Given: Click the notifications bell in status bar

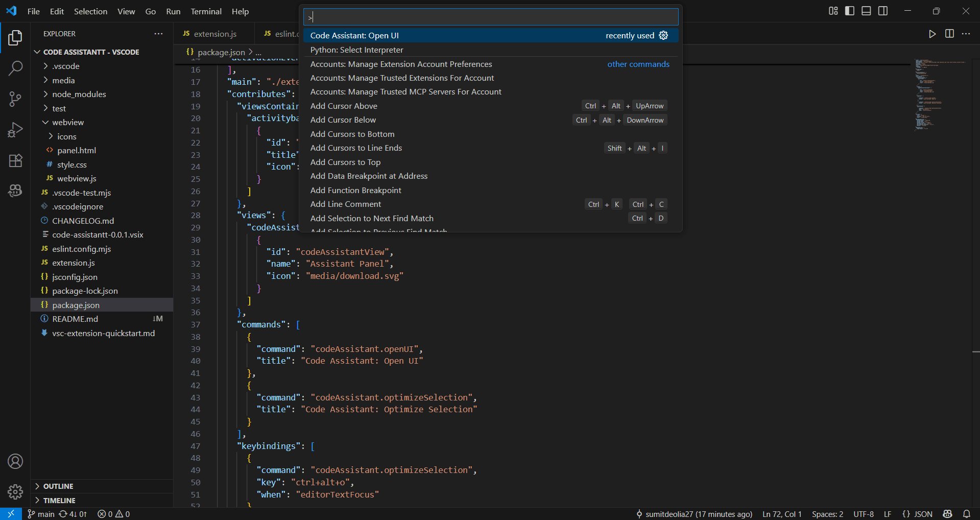Looking at the screenshot, I should pyautogui.click(x=967, y=514).
